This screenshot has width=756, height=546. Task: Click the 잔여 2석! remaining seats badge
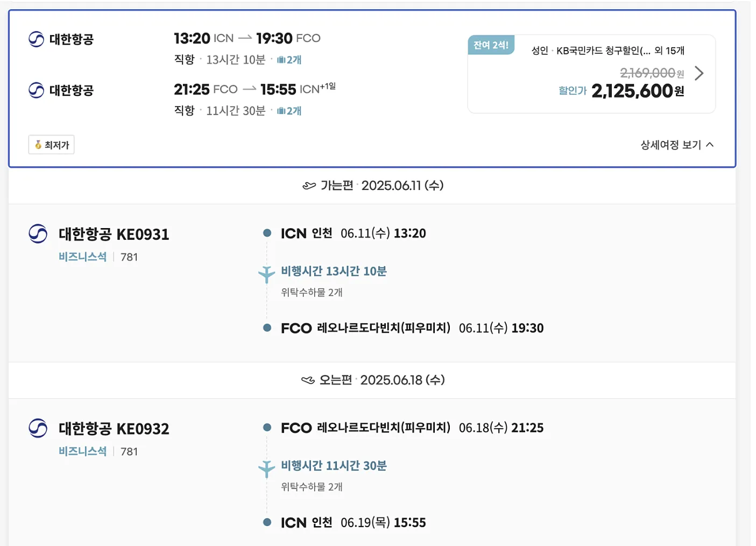[x=491, y=45]
